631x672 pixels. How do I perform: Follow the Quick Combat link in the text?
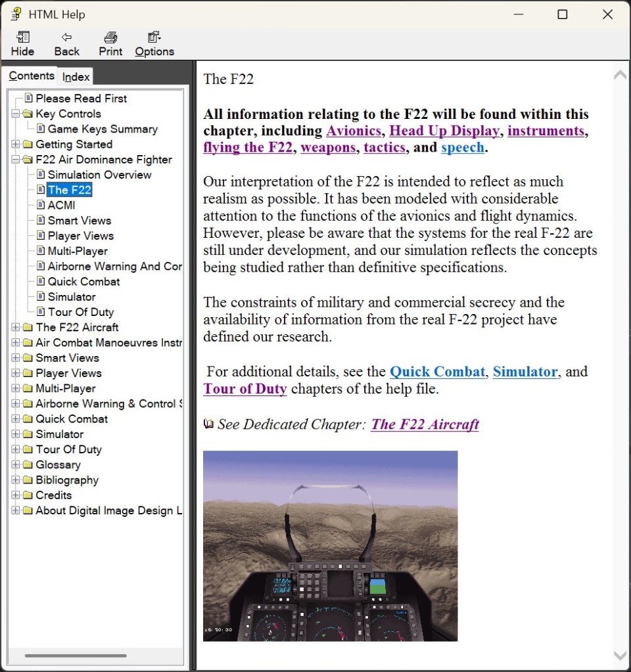[x=437, y=371]
